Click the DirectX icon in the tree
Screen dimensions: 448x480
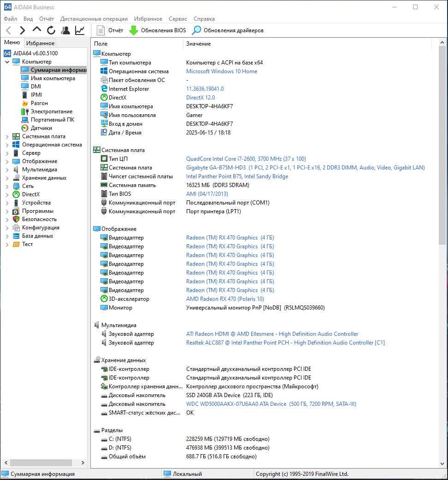[x=16, y=194]
